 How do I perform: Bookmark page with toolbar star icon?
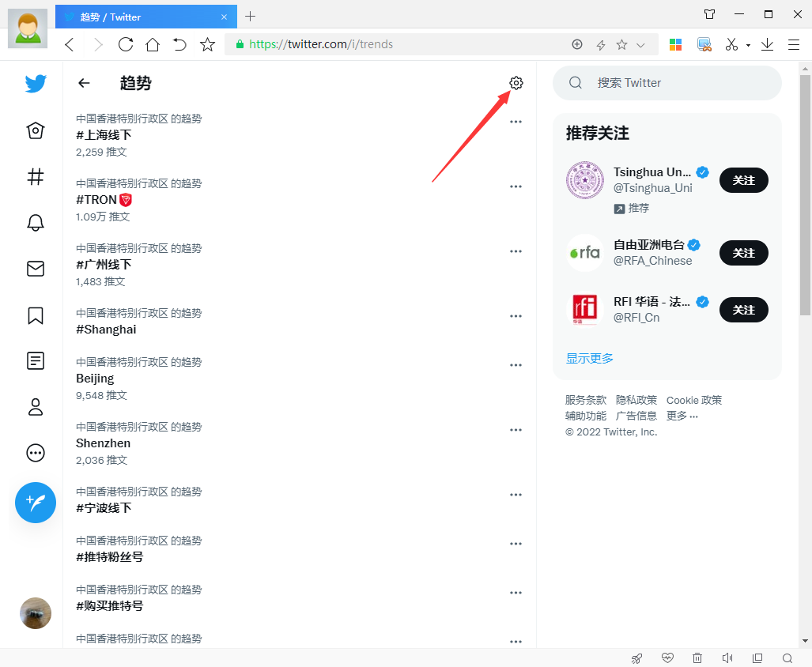pos(207,44)
